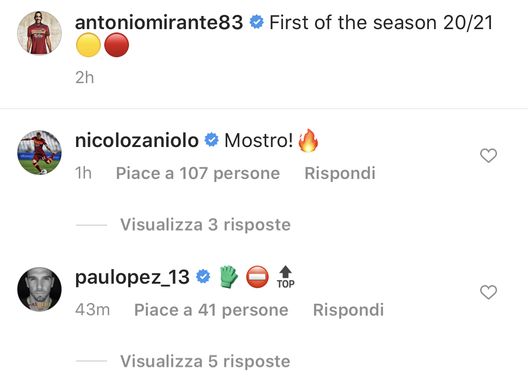Reply to paulopez_13 with Rispondi

point(349,310)
